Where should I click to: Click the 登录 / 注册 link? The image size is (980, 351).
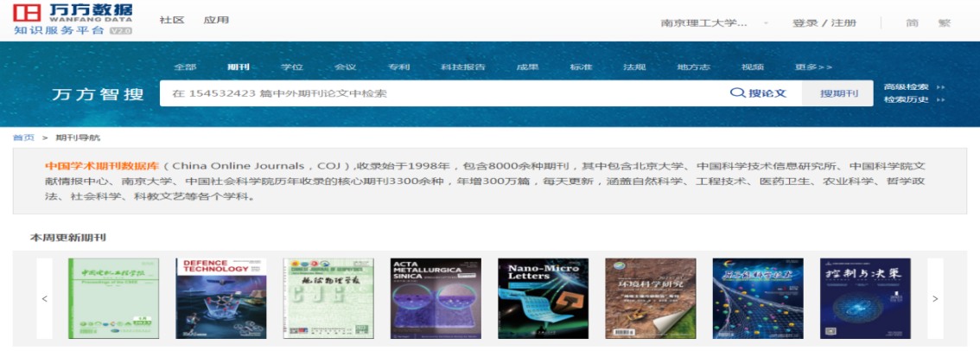click(x=824, y=23)
